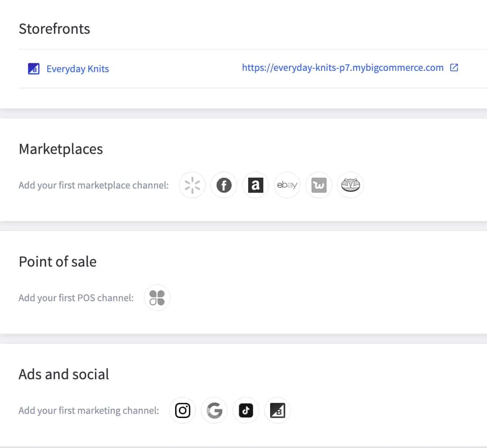This screenshot has height=448, width=487.
Task: Click the Ads and social heading
Action: pos(64,375)
